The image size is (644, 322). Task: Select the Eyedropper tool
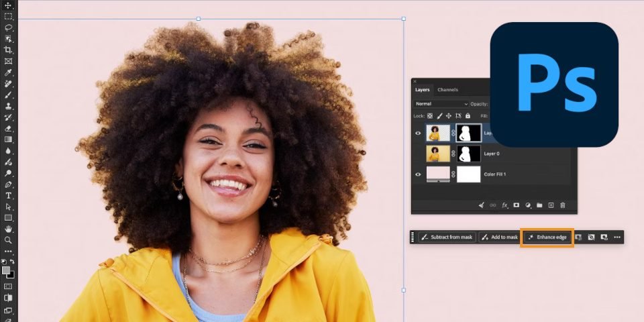8,72
